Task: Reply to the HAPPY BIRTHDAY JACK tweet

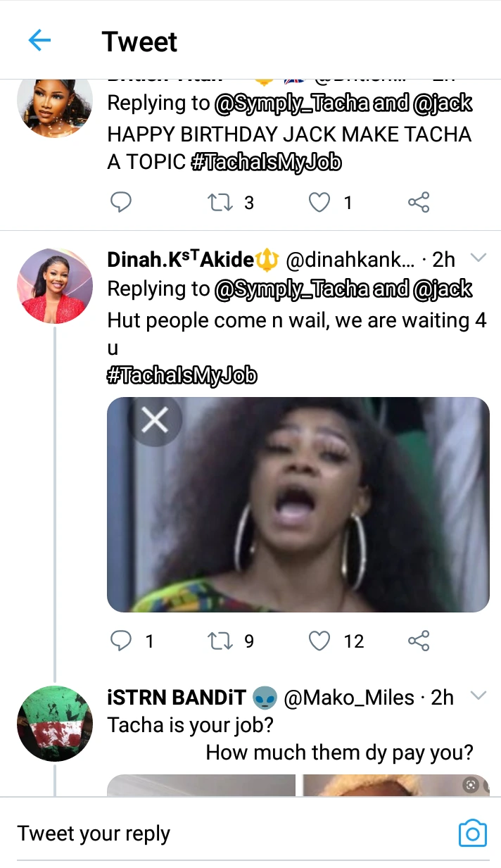Action: [x=122, y=203]
